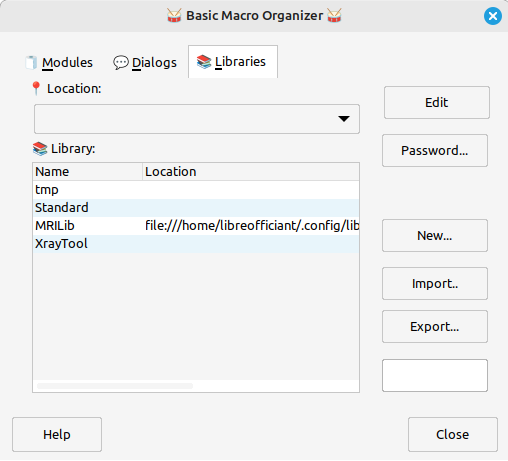The image size is (508, 461).
Task: Open the Password... dialog button
Action: [x=435, y=151]
